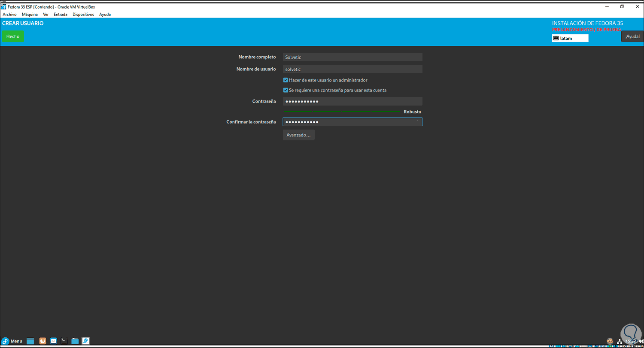Viewport: 644px width, 348px height.
Task: Click the green Hecho button
Action: pyautogui.click(x=13, y=36)
